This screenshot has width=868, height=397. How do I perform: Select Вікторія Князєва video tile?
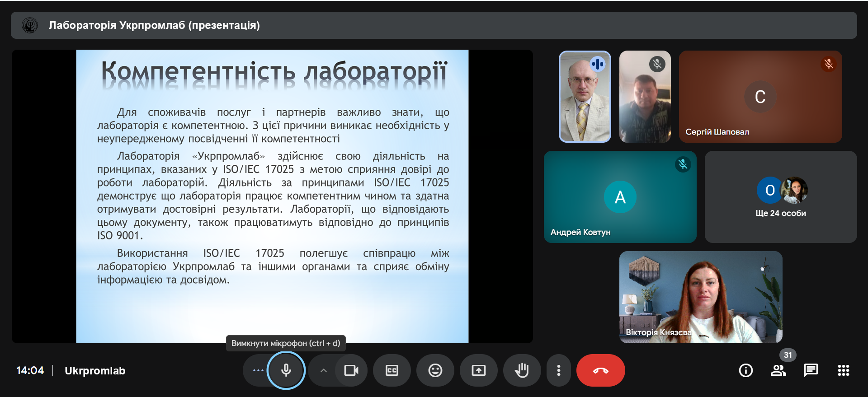click(x=701, y=297)
